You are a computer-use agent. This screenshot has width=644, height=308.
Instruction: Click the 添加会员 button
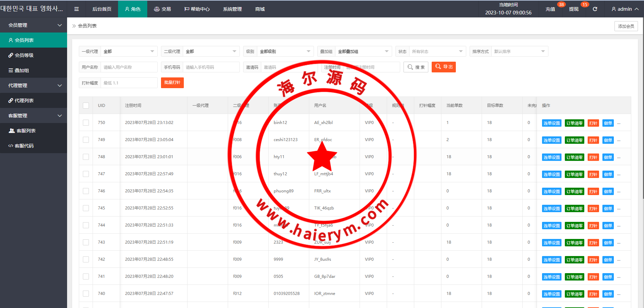[626, 26]
